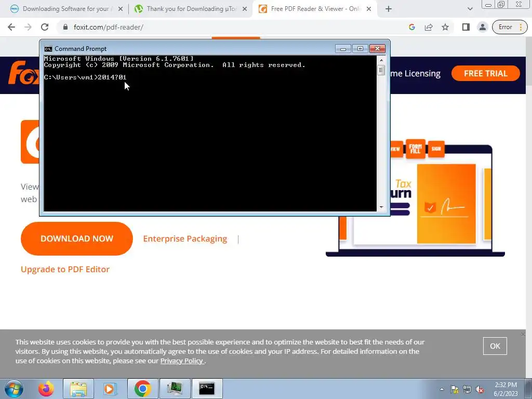Screen dimensions: 532x399
Task: Expand the tab search dropdown
Action: [x=470, y=9]
